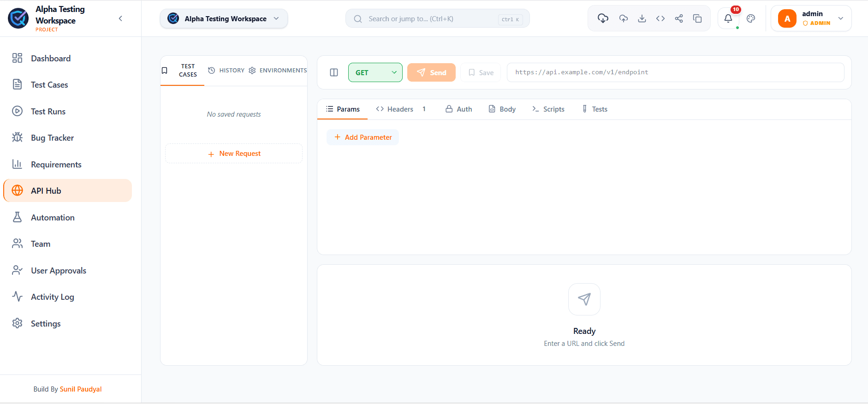Follow the Sunil Paudyal link

pyautogui.click(x=81, y=389)
